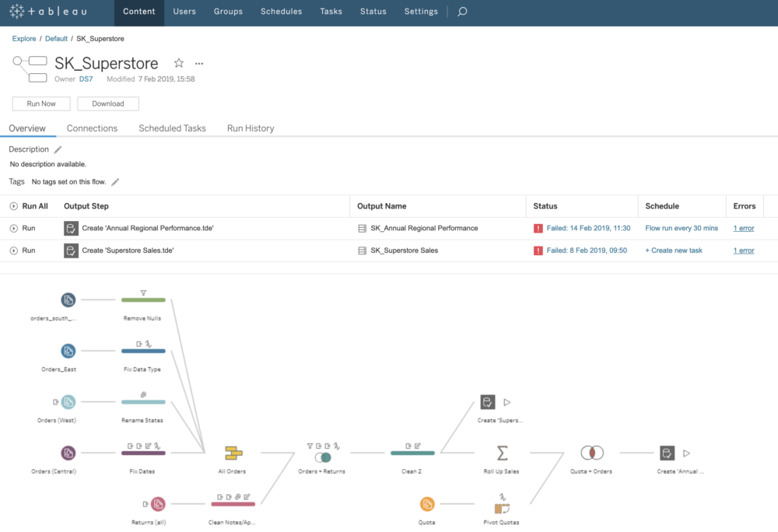This screenshot has height=532, width=778.
Task: Select the Fix Data Type clean step
Action: 143,351
